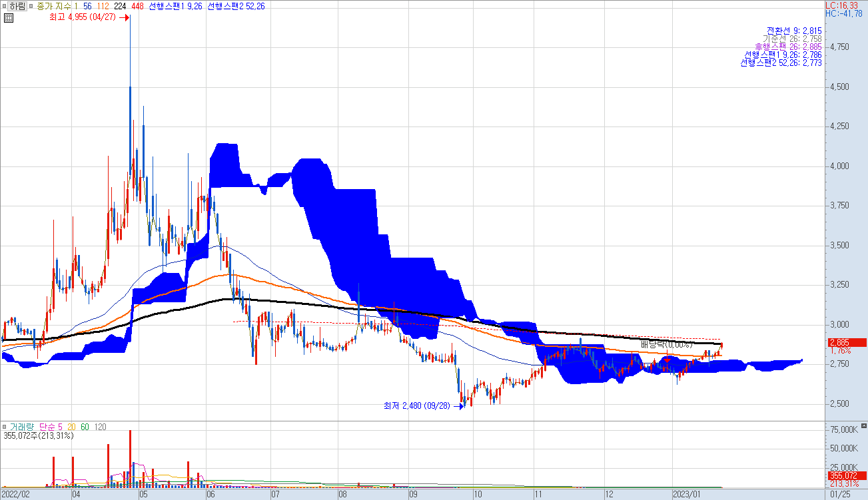This screenshot has width=868, height=500.
Task: Select the moving average 112 label
Action: (x=103, y=6)
